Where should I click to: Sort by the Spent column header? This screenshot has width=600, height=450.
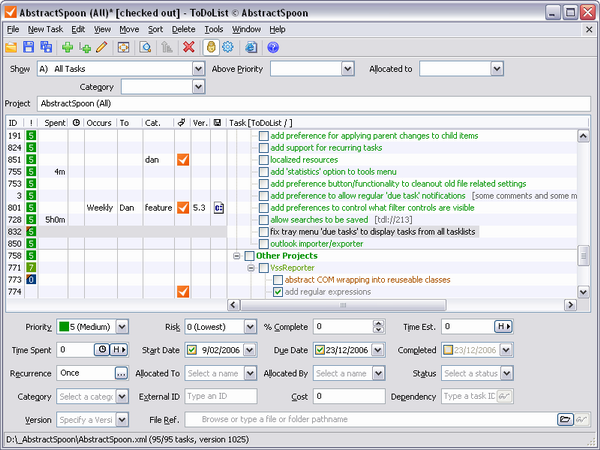coord(54,123)
